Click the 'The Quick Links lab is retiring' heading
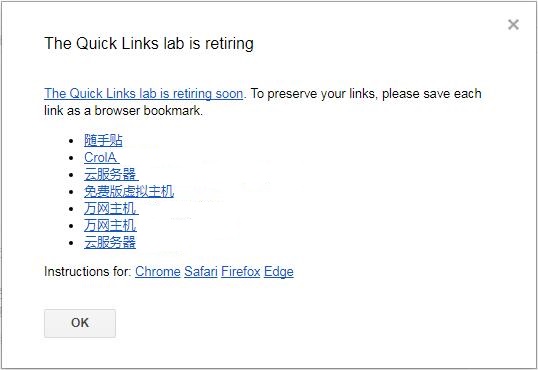This screenshot has width=538, height=370. point(149,44)
